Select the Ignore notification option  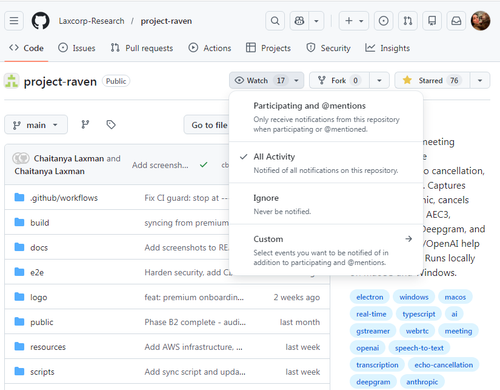tap(326, 204)
